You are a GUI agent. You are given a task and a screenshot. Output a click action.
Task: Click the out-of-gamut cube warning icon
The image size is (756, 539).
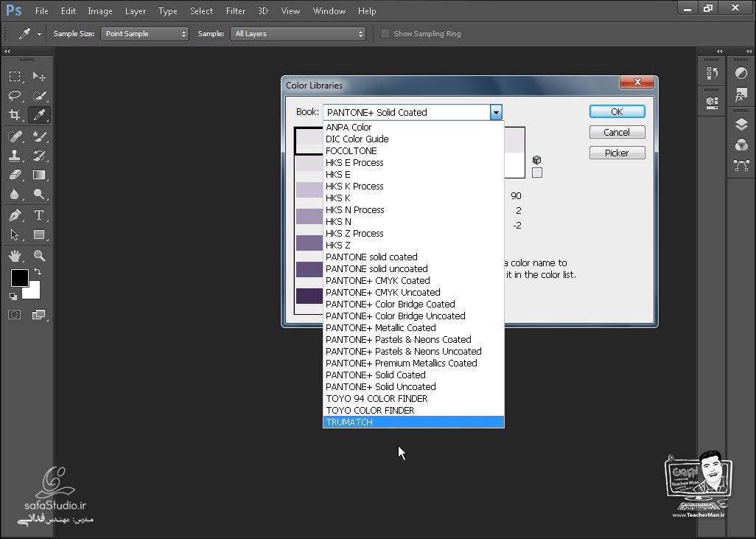tap(536, 160)
